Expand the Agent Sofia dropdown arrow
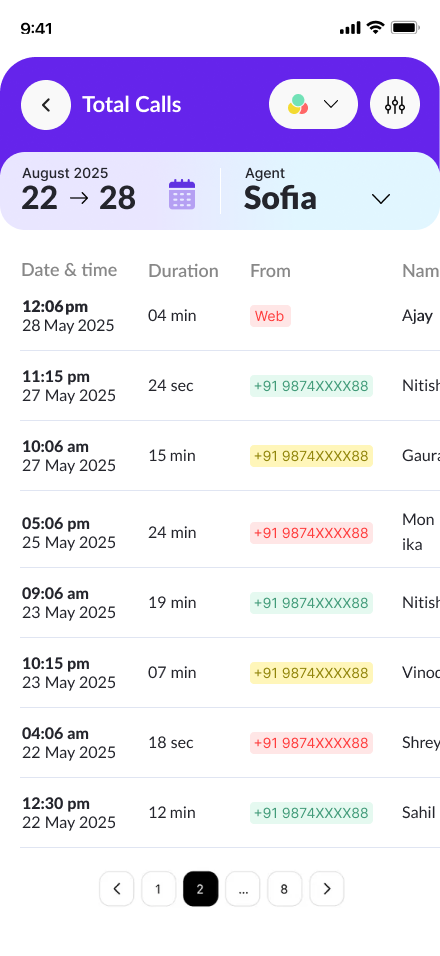The height and width of the screenshot is (956, 440). point(381,199)
